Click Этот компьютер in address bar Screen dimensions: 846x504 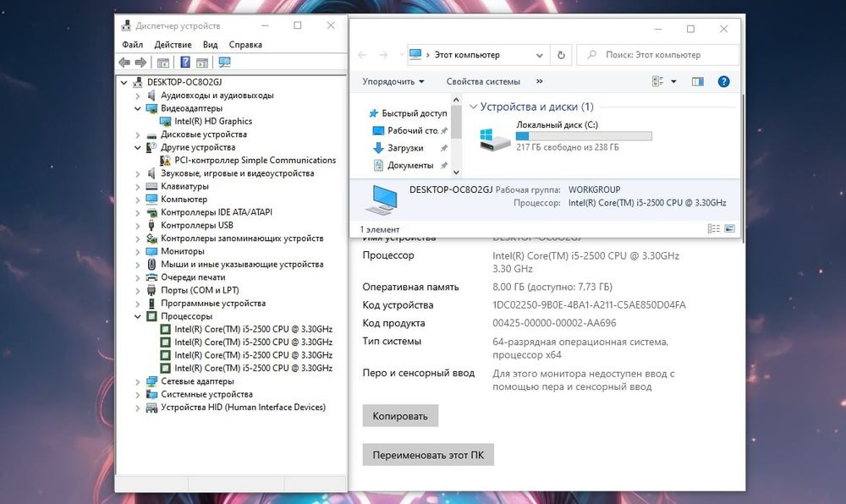point(467,54)
